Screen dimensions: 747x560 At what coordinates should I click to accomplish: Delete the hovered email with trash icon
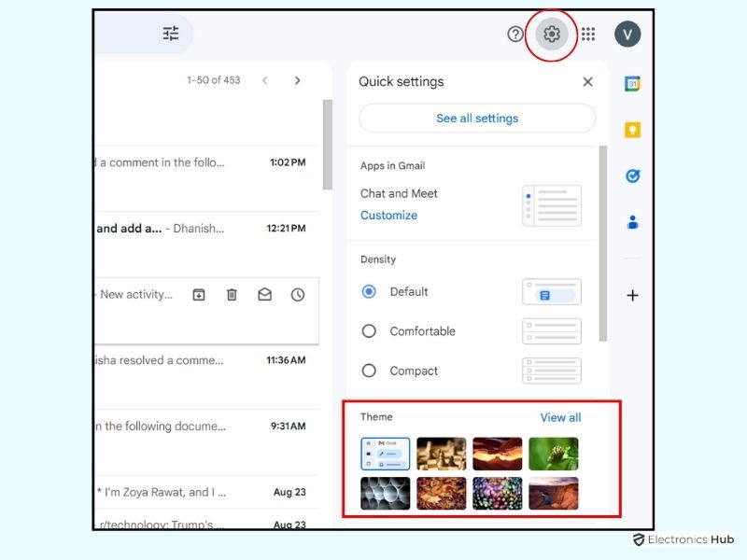(232, 295)
